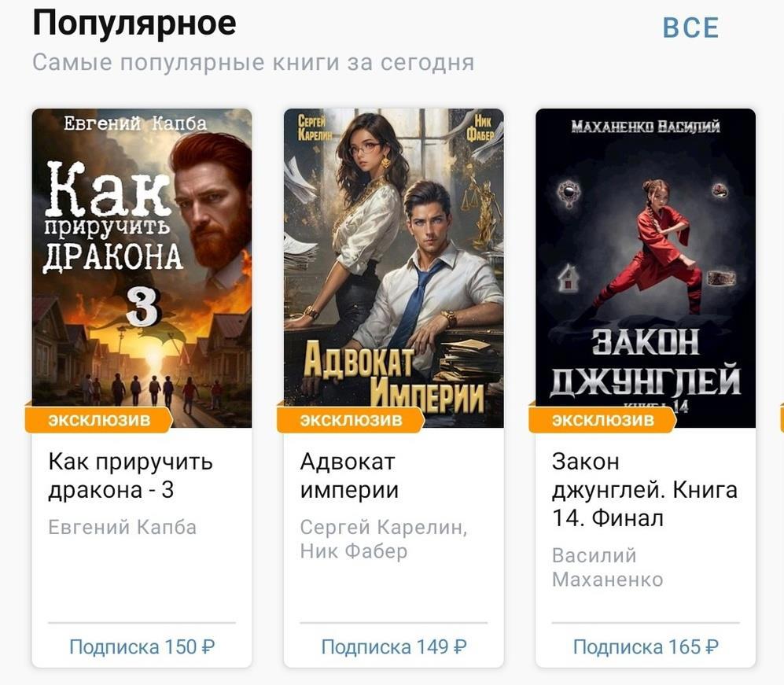Buy subscription Подписка 149 ₽
Viewport: 784px width, 685px height.
394,647
